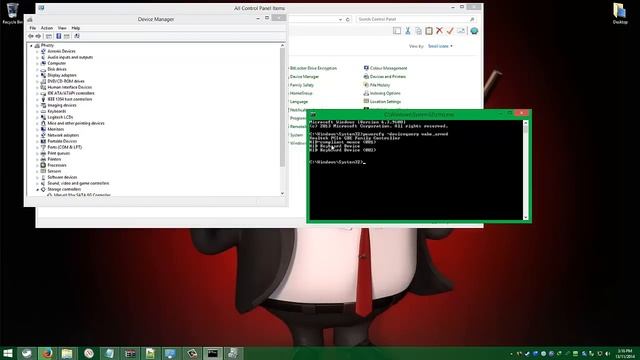Expand the Disk drives node

point(37,69)
